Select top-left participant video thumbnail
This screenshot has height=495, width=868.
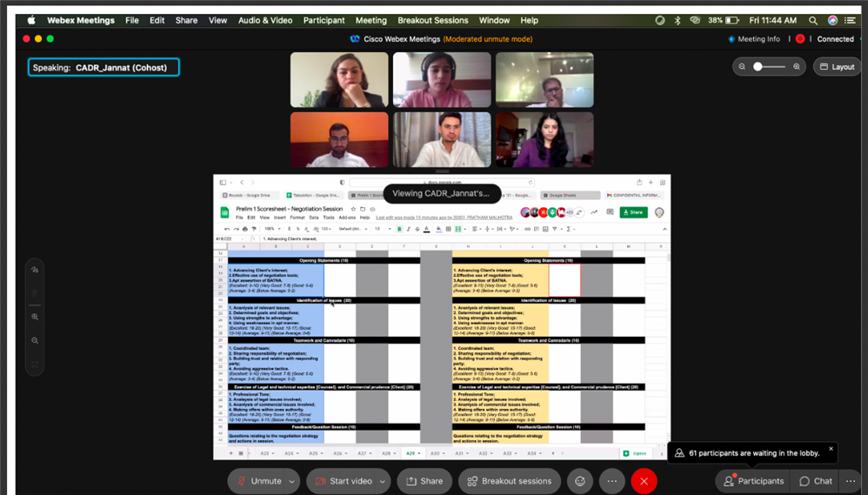[339, 80]
